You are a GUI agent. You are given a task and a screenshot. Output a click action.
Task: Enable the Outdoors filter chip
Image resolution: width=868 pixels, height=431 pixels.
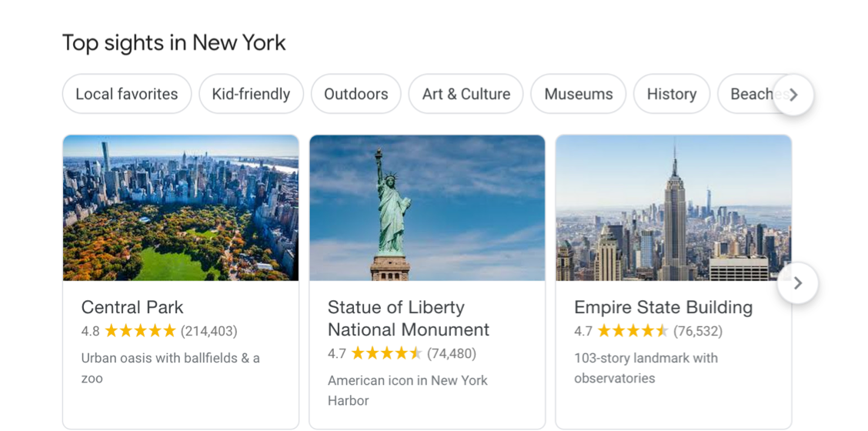click(356, 94)
